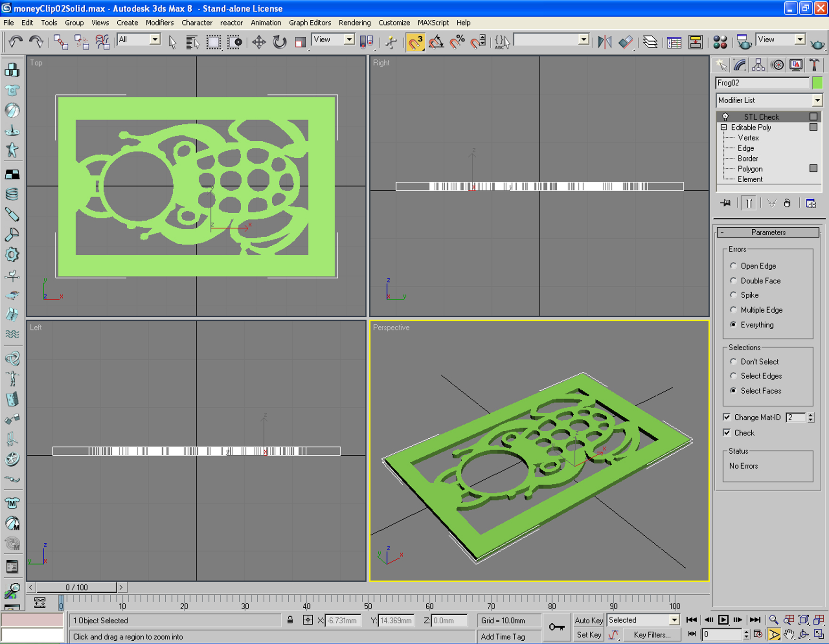Choose the Select Edges radio button
Screen dimensions: 829x644
[733, 376]
